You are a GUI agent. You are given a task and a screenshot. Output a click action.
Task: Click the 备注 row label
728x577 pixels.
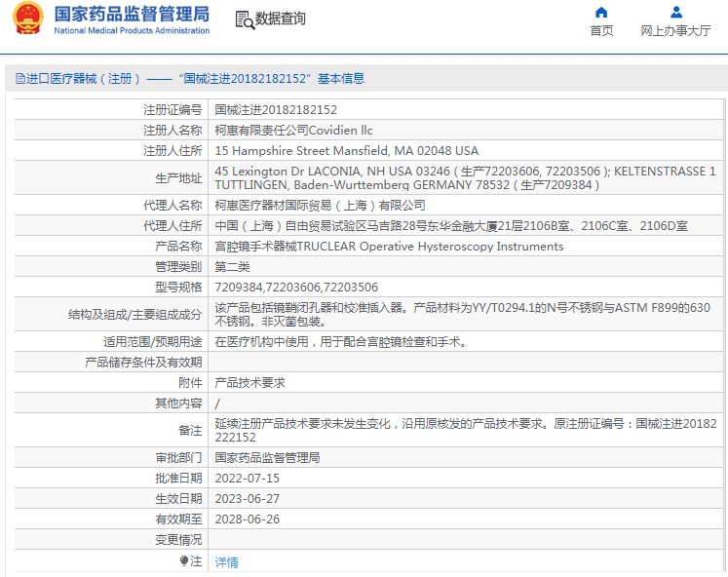coord(190,430)
